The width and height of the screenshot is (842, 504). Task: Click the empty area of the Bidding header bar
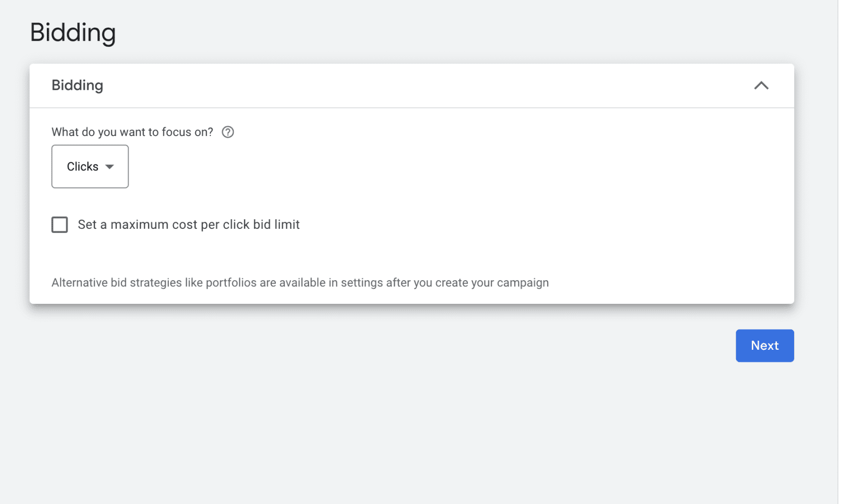click(403, 86)
